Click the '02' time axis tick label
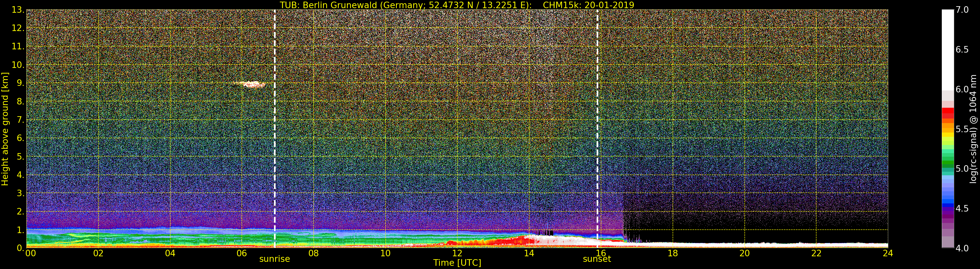The width and height of the screenshot is (980, 269). pos(99,253)
